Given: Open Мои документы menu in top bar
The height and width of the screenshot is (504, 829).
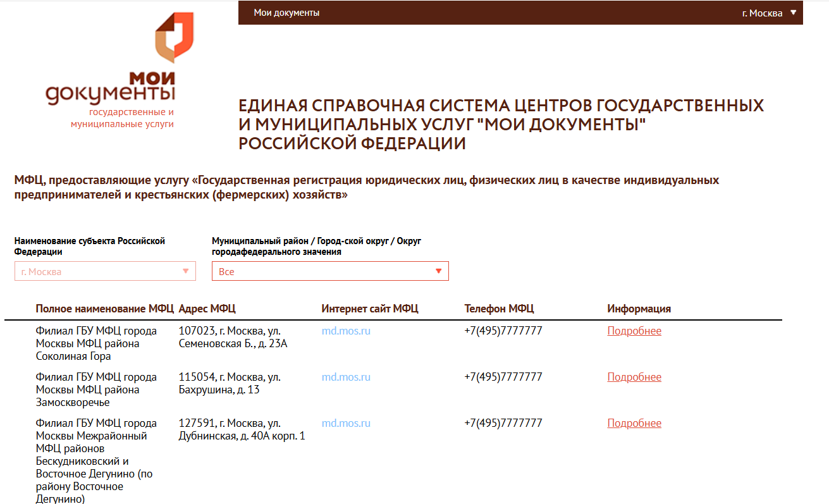Looking at the screenshot, I should 286,13.
